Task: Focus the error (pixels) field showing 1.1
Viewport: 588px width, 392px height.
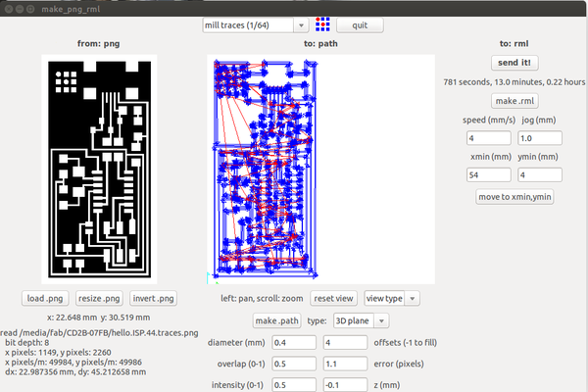Action: pyautogui.click(x=345, y=364)
